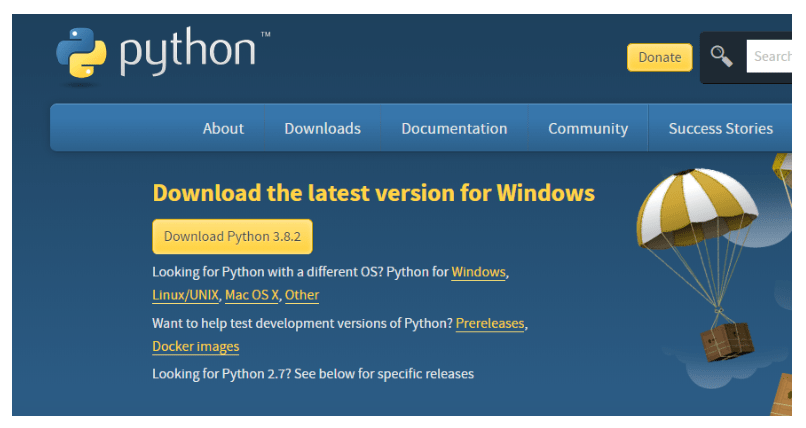Open the Docker images link
This screenshot has height=428, width=806.
[x=196, y=346]
